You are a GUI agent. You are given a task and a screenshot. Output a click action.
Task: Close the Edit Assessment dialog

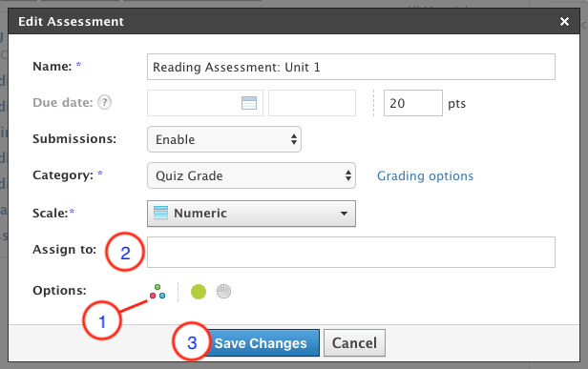tap(564, 21)
